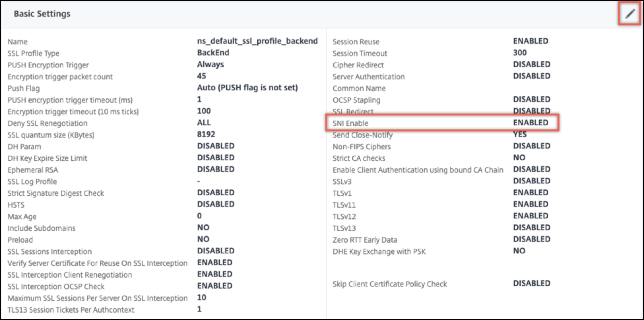This screenshot has height=320, width=644.
Task: Click the ENABLED value for SNI Enable
Action: click(531, 123)
